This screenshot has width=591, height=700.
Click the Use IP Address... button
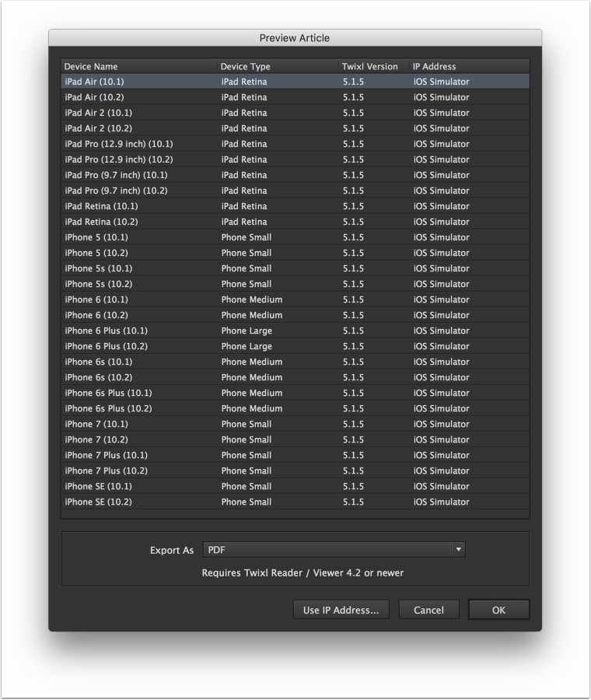tap(341, 610)
